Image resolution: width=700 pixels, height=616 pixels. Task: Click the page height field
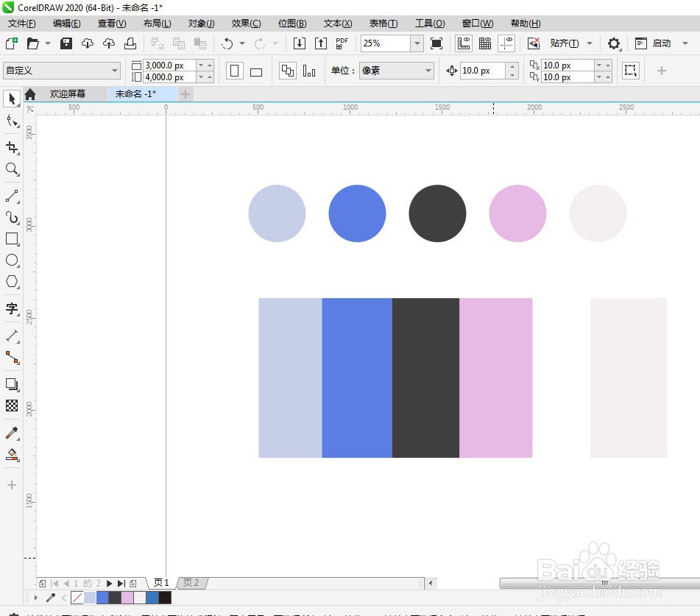point(169,77)
